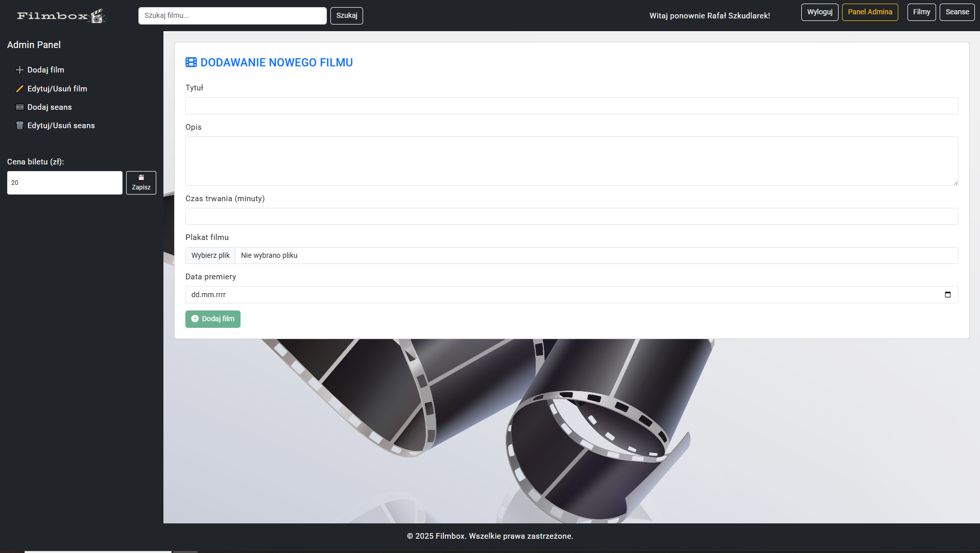Click the pencil icon beside Edytuj/Usuń film

[x=20, y=89]
